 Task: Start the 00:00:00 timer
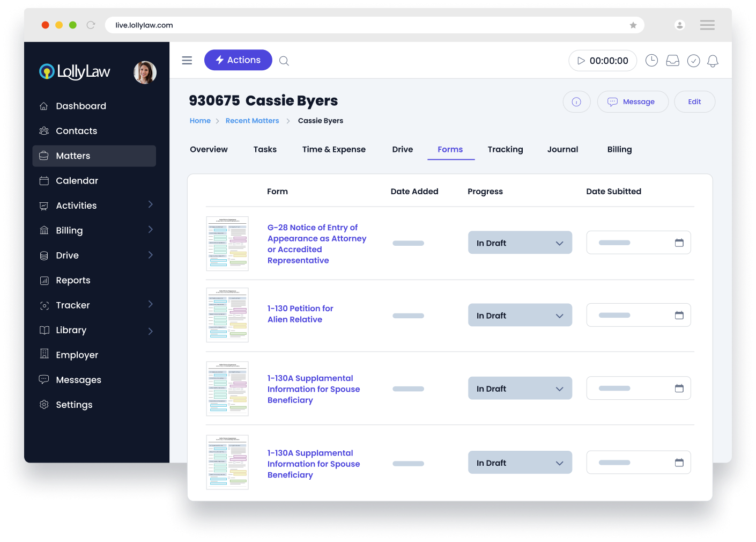pos(581,61)
